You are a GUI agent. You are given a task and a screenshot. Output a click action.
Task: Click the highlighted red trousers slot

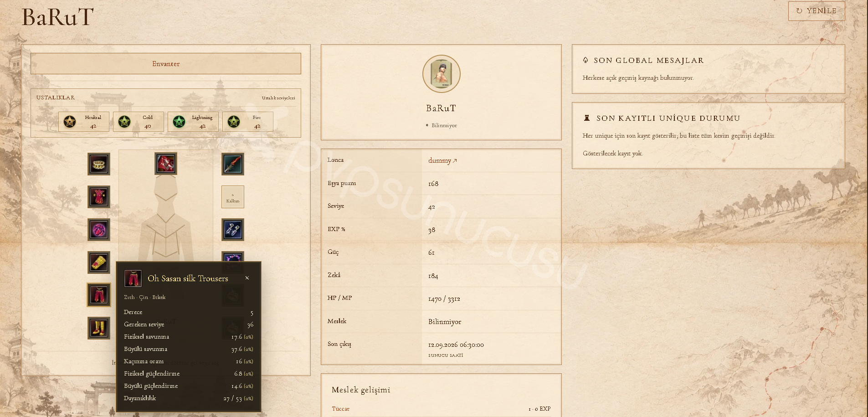pos(99,295)
